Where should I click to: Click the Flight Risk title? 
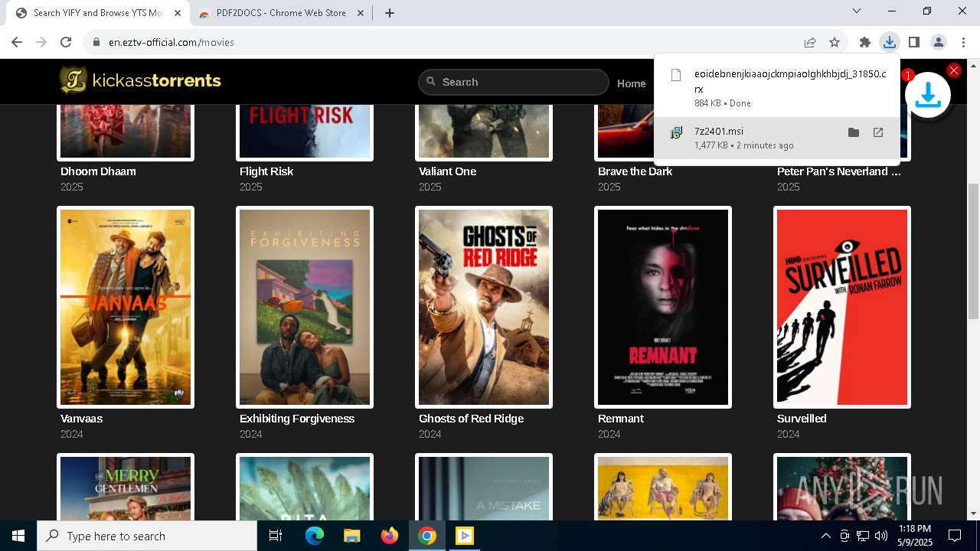(266, 171)
